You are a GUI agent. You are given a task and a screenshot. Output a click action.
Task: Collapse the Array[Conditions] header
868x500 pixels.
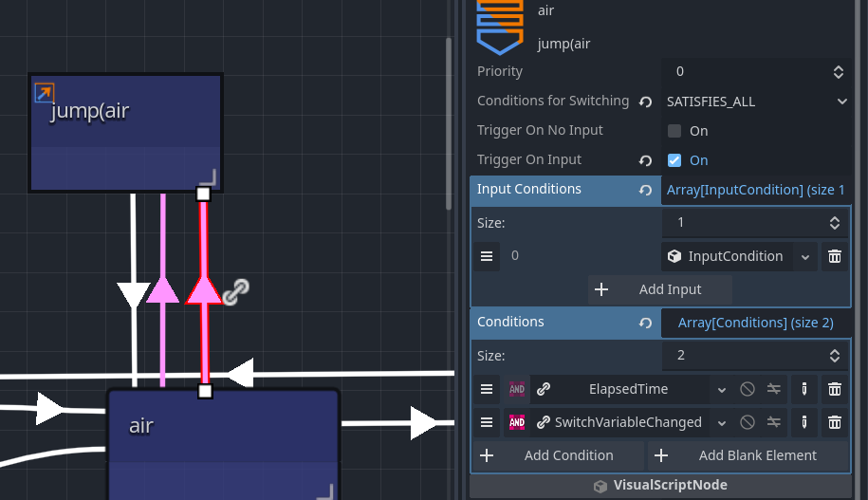[755, 323]
